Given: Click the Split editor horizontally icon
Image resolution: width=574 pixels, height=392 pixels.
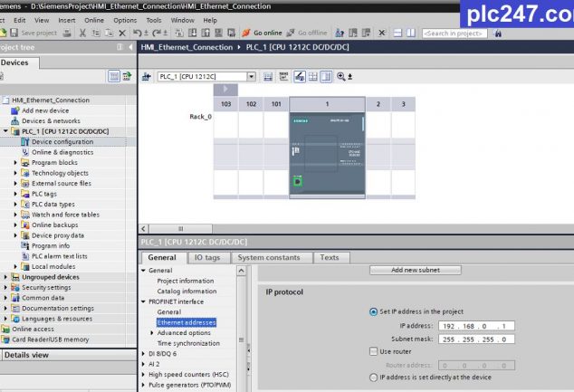Looking at the screenshot, I should coord(398,33).
